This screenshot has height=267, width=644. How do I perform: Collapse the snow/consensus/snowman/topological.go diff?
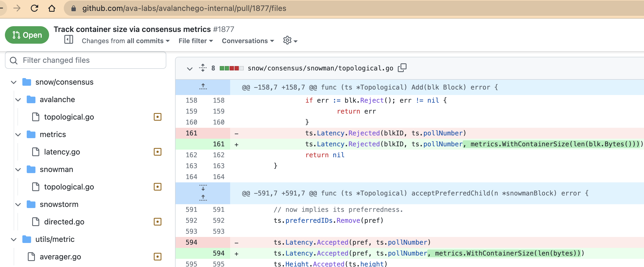pos(190,68)
